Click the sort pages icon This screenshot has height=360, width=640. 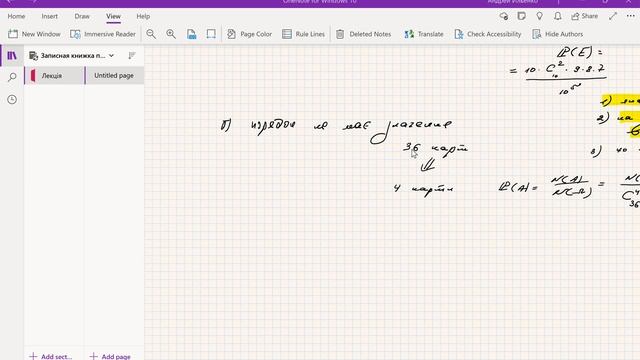132,56
